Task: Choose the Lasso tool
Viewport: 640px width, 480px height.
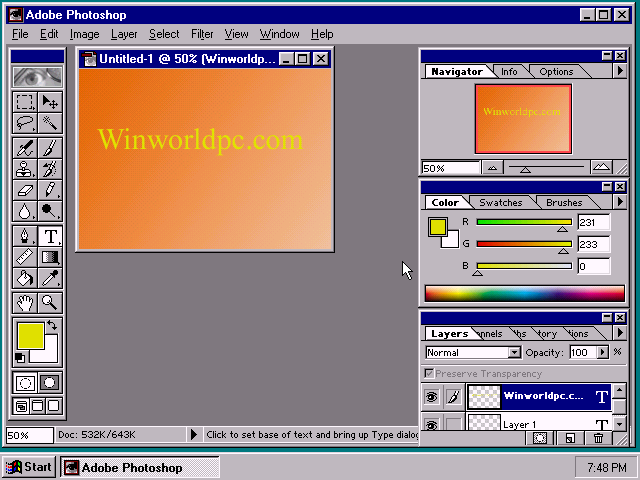Action: (x=25, y=123)
